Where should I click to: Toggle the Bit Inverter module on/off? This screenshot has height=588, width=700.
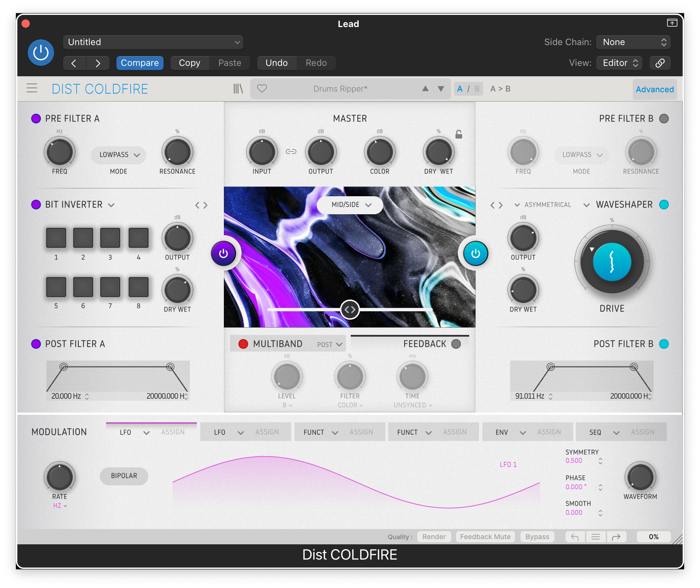(36, 205)
